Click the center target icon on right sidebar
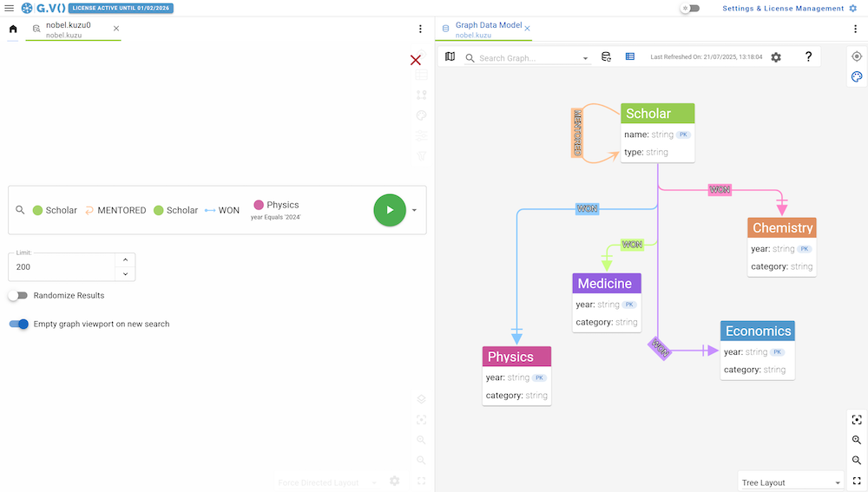 857,56
